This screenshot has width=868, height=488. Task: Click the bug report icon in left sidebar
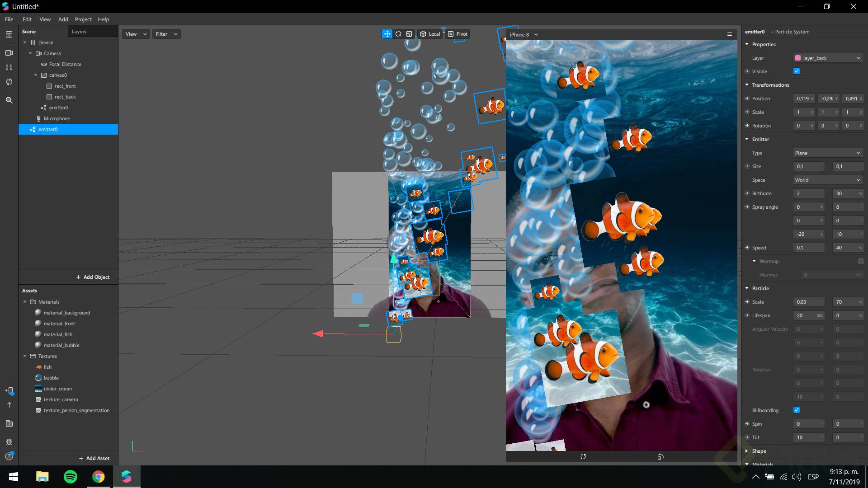pos(9,442)
